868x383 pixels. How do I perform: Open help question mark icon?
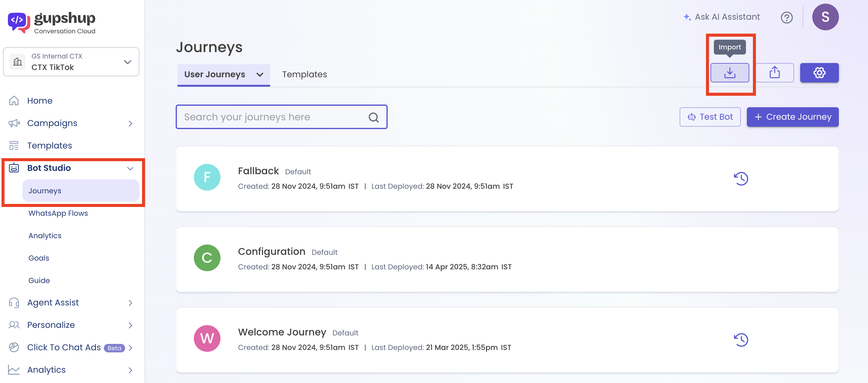(787, 17)
